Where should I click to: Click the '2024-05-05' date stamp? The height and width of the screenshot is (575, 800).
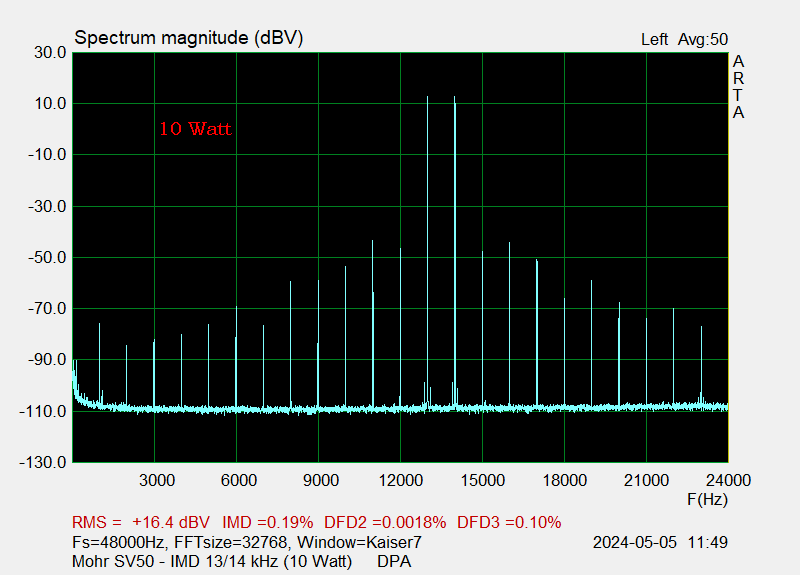tap(635, 542)
